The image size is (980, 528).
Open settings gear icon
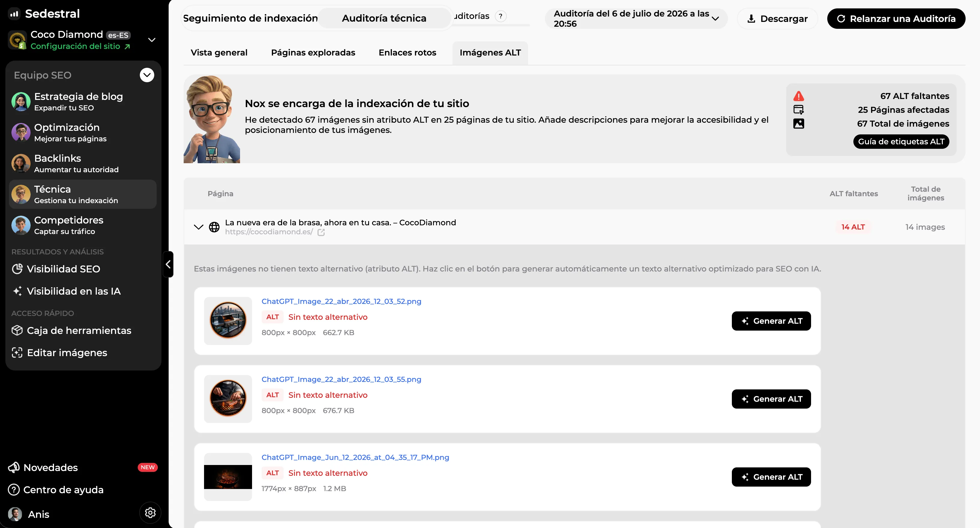[x=150, y=513]
